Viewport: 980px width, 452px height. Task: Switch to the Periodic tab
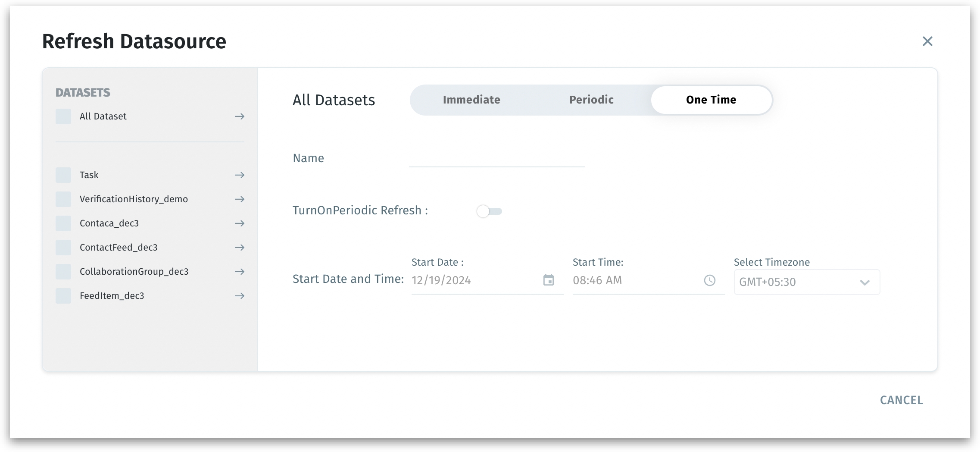[591, 100]
